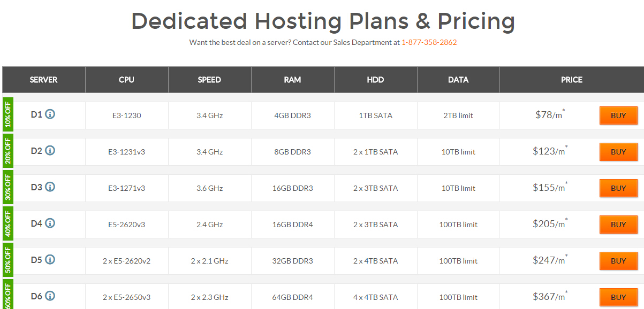Click the CPU column header
This screenshot has width=644, height=309.
pyautogui.click(x=127, y=80)
